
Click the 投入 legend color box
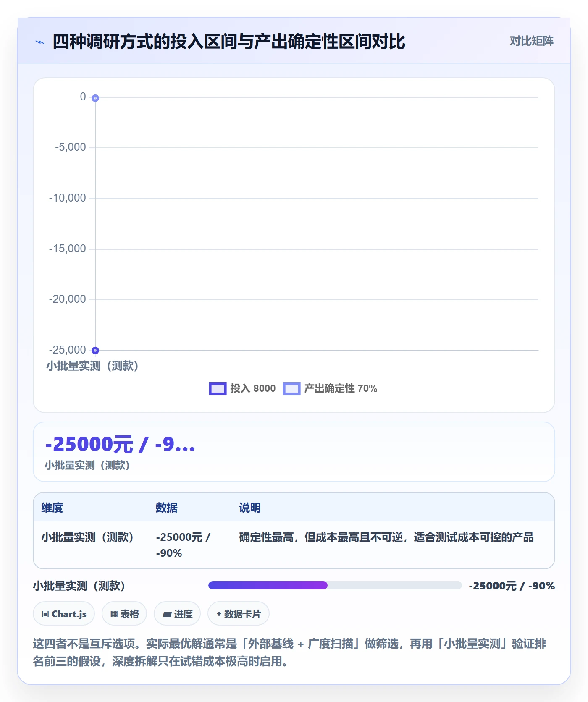tap(218, 389)
